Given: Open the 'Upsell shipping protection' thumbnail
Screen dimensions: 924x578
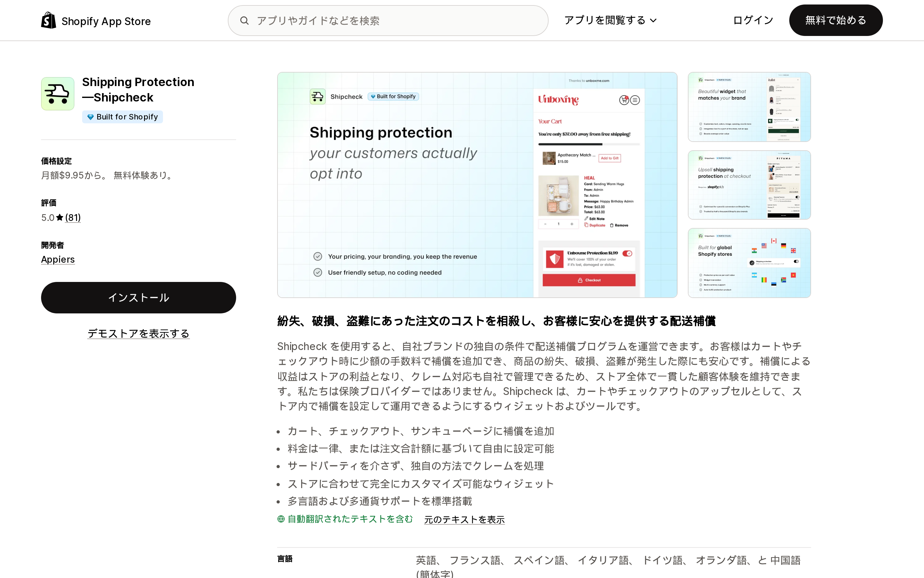Looking at the screenshot, I should tap(749, 185).
